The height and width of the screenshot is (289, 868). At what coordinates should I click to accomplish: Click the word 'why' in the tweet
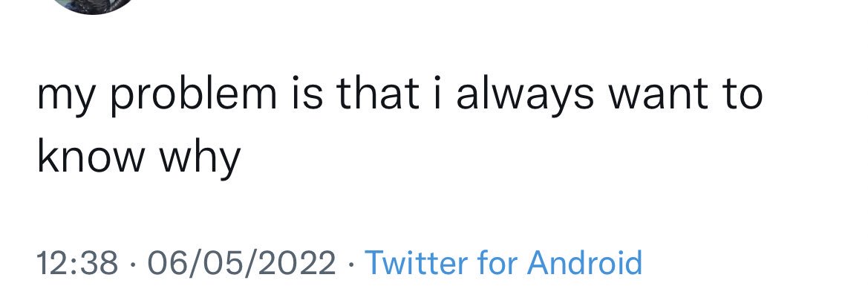(200, 156)
